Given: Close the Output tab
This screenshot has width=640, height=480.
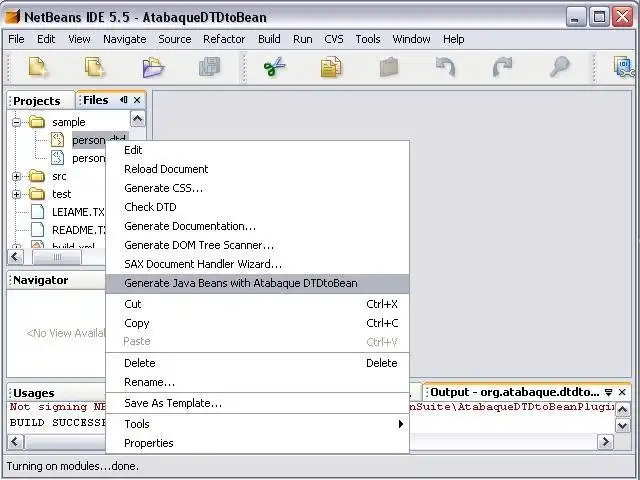Looking at the screenshot, I should [x=622, y=392].
